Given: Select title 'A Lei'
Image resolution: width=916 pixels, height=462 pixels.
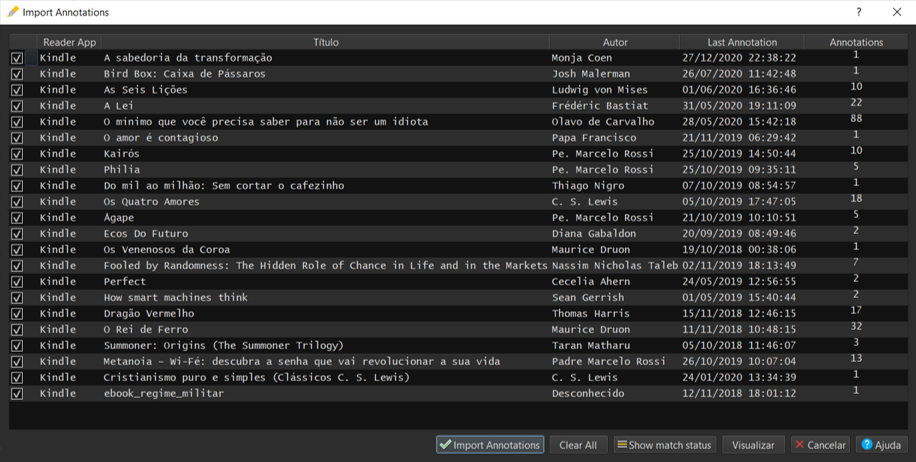Looking at the screenshot, I should coord(119,106).
